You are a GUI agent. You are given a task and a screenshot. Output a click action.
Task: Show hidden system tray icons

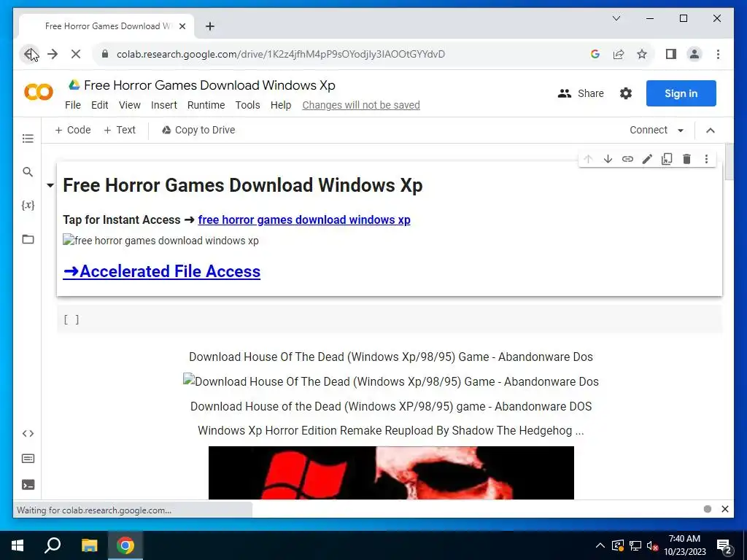(x=600, y=545)
